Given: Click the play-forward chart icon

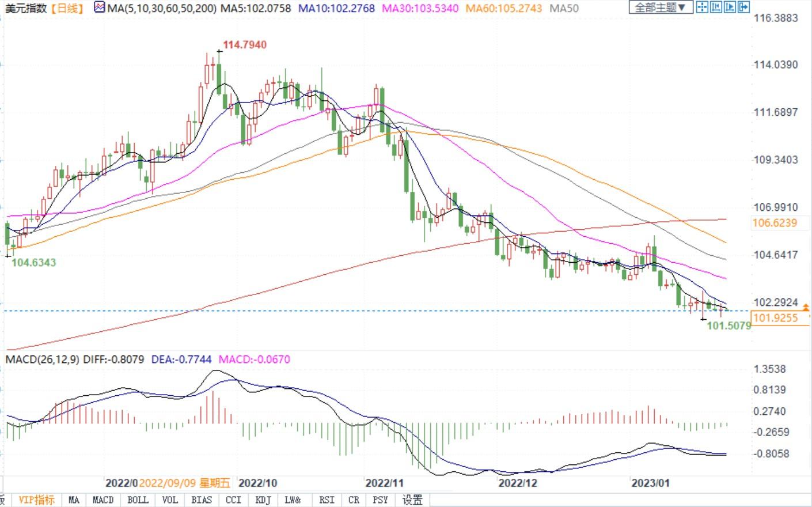Looking at the screenshot, I should click(x=730, y=7).
